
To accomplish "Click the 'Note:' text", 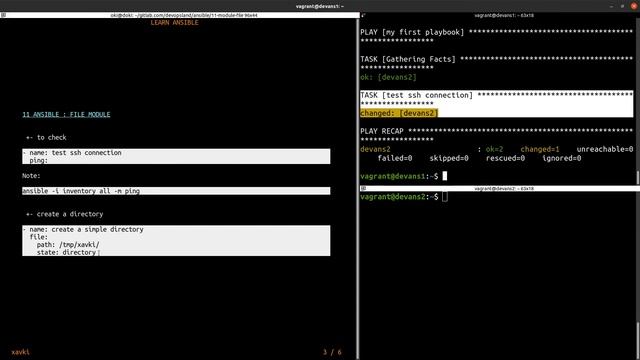I will [31, 176].
